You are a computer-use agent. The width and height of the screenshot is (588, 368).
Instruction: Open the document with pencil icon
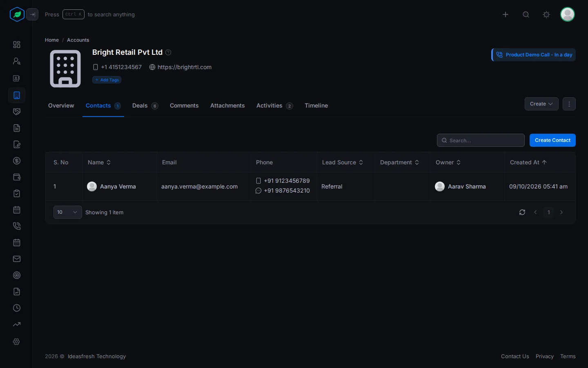pyautogui.click(x=17, y=144)
